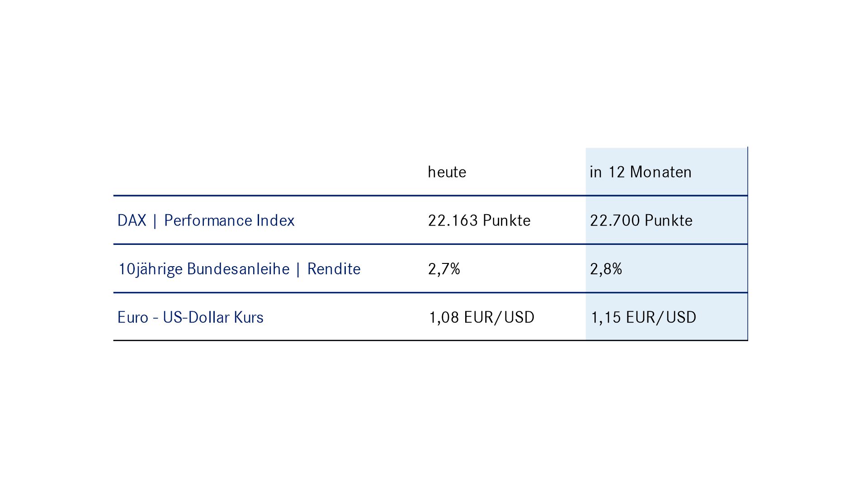Click the '2,8%' forecast yield cell
This screenshot has width=868, height=488.
tap(606, 269)
